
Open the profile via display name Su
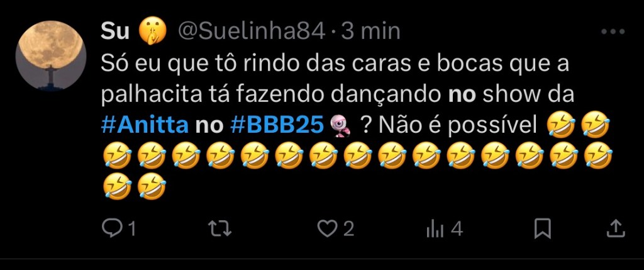pyautogui.click(x=114, y=31)
